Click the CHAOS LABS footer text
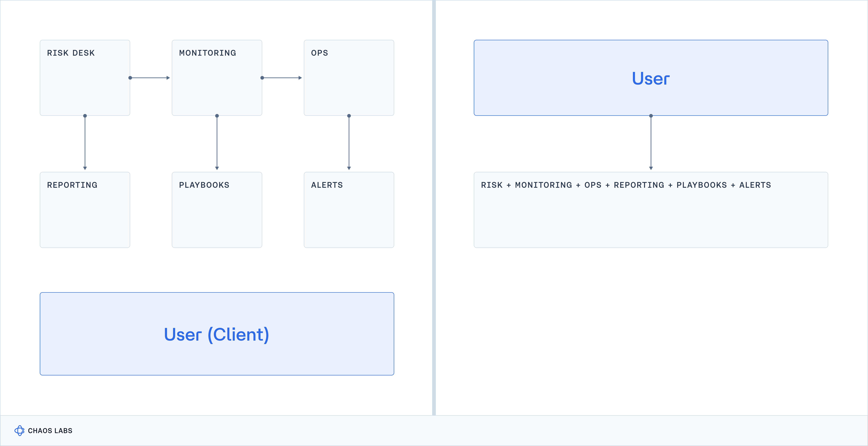 [50, 431]
